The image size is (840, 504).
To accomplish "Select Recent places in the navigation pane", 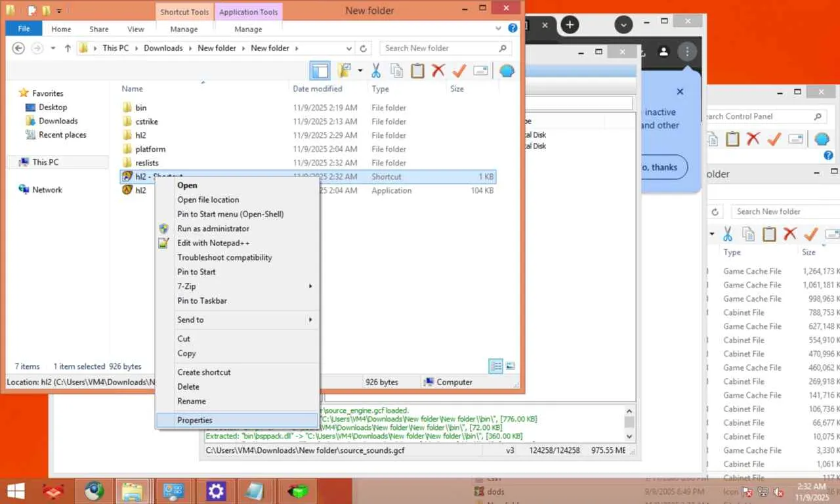I will (x=62, y=135).
